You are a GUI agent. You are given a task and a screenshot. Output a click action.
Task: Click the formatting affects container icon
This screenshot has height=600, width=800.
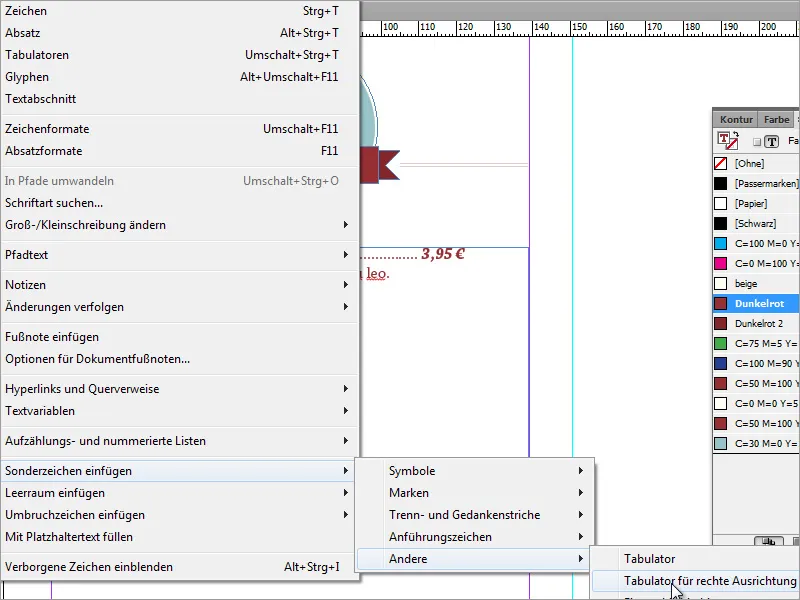tap(757, 142)
